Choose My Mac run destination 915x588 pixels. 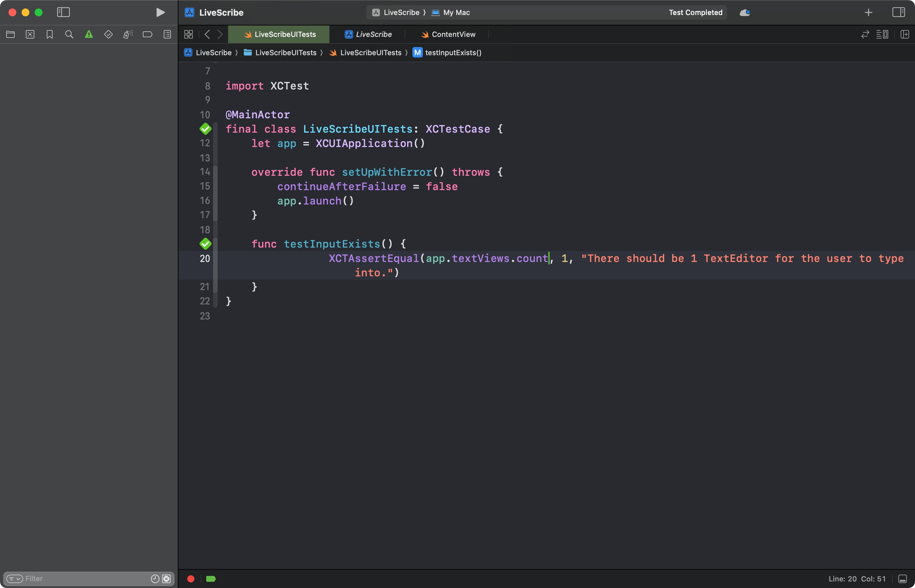point(456,12)
